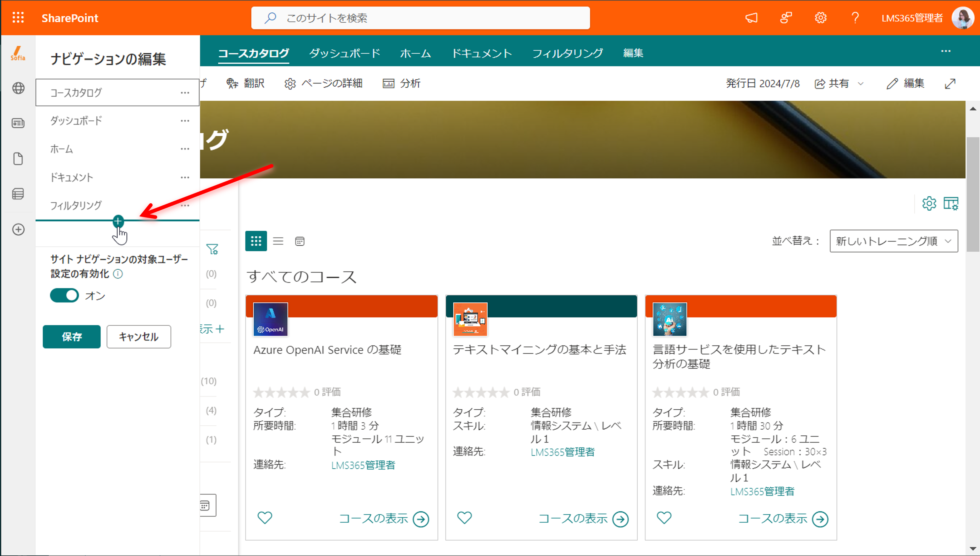This screenshot has height=556, width=980.
Task: Click the テキストマイニング course thumbnail
Action: pos(470,319)
